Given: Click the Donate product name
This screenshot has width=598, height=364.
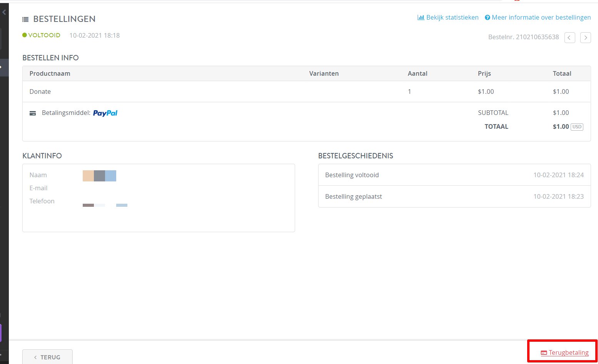Looking at the screenshot, I should [40, 91].
